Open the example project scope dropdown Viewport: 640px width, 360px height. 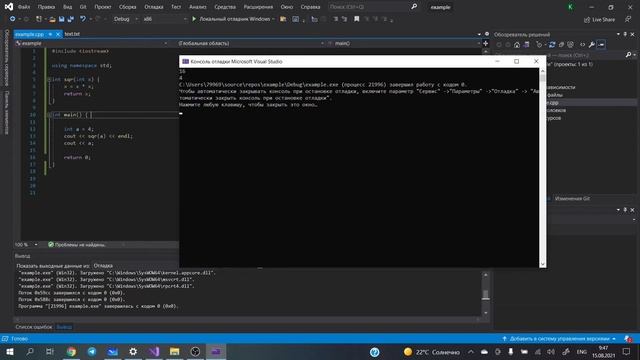click(x=91, y=43)
